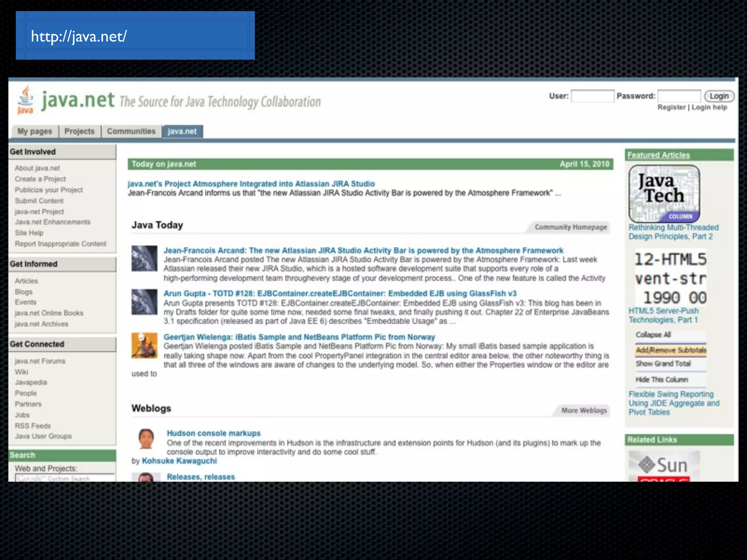Click the Arun Gupta post thumbnail
The image size is (747, 560).
pos(144,302)
